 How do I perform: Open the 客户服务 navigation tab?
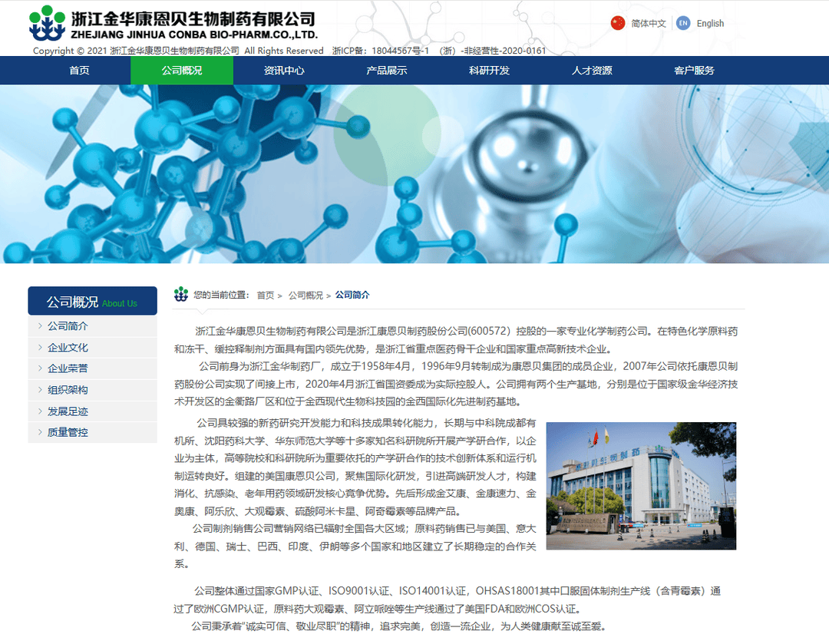695,71
